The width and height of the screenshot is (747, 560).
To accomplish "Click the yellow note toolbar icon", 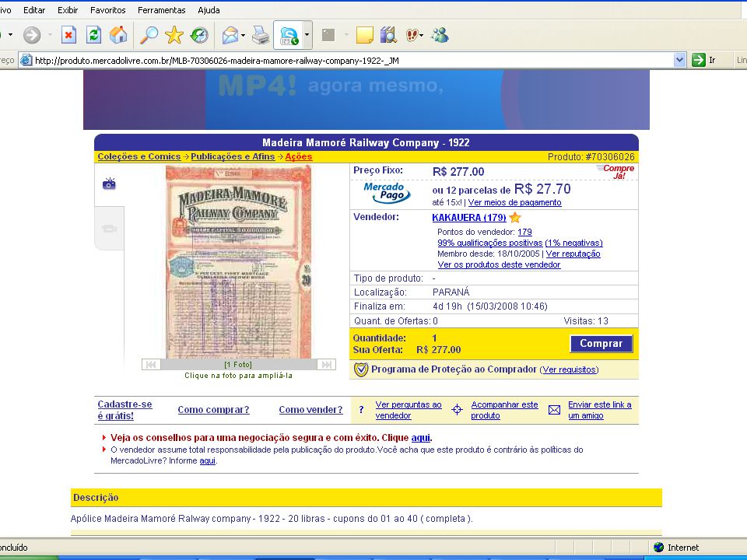I will click(x=364, y=35).
